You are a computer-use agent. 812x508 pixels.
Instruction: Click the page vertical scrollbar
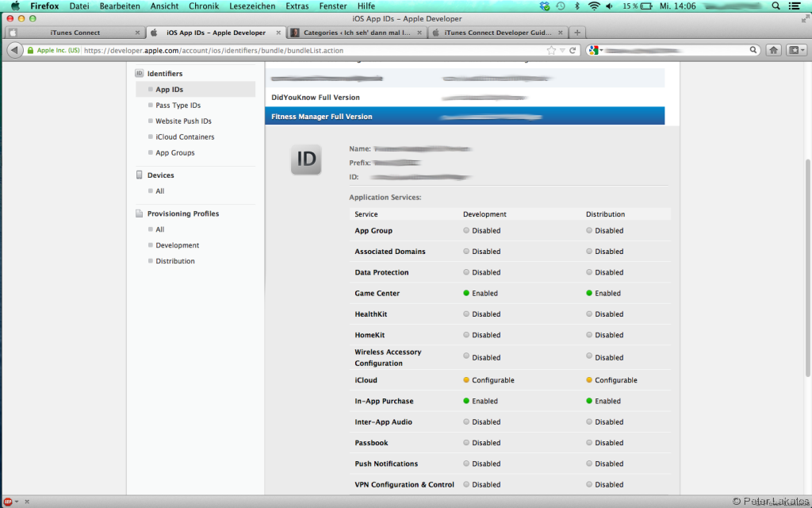(808, 268)
